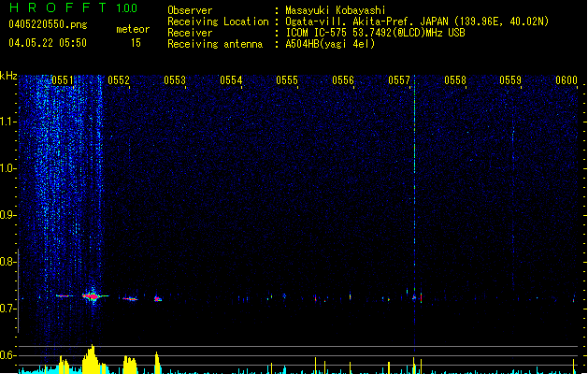Click the 0.9 kHz axis label
The height and width of the screenshot is (374, 588).
pos(8,215)
